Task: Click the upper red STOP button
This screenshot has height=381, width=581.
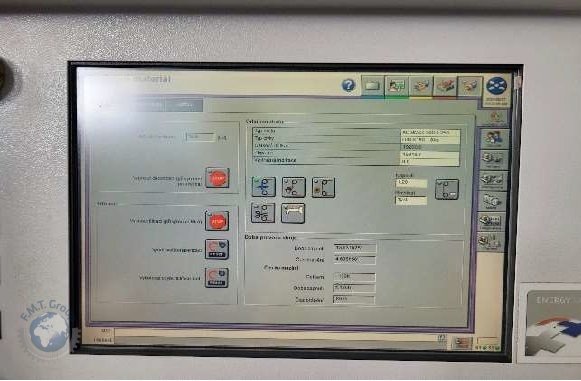Action: coord(217,178)
